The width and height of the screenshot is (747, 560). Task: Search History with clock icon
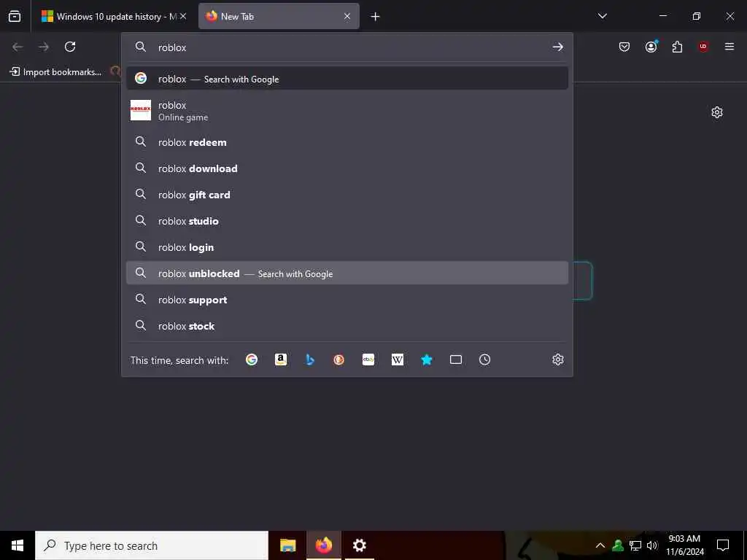(x=485, y=359)
